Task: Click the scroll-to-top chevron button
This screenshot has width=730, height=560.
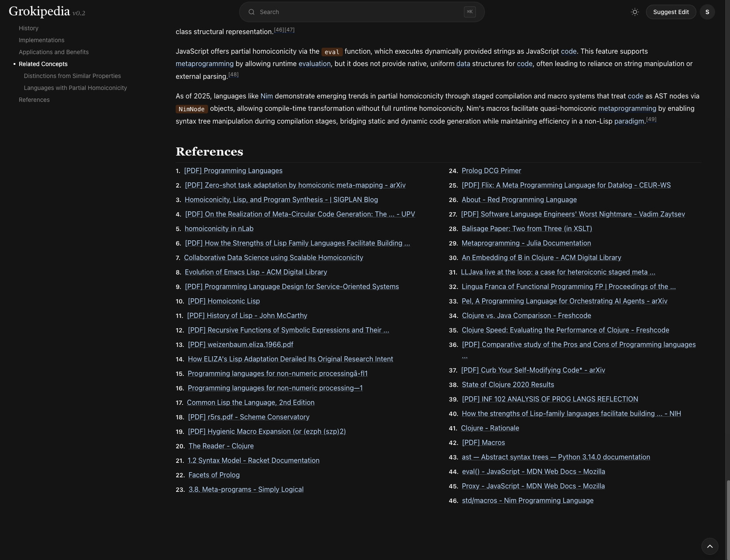Action: pyautogui.click(x=710, y=546)
